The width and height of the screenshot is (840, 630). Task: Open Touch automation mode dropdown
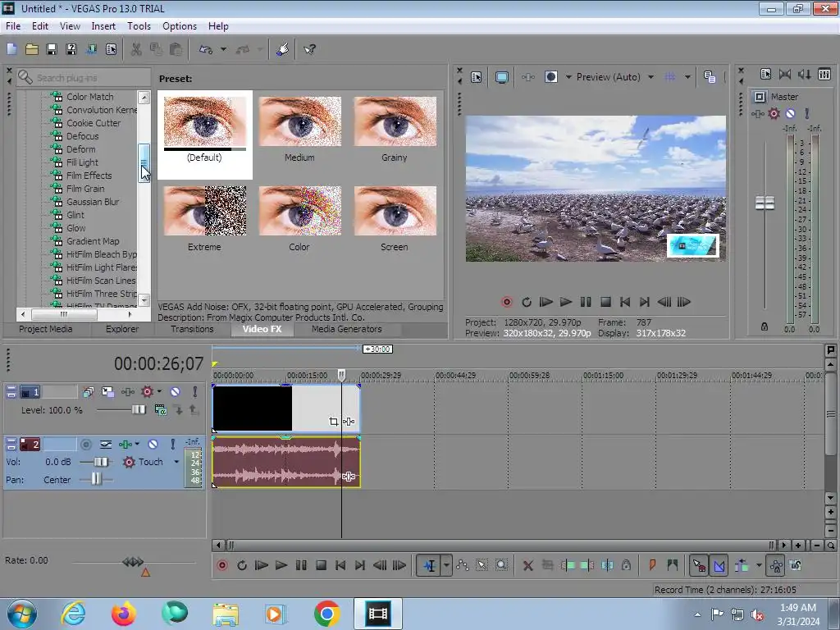pos(176,462)
